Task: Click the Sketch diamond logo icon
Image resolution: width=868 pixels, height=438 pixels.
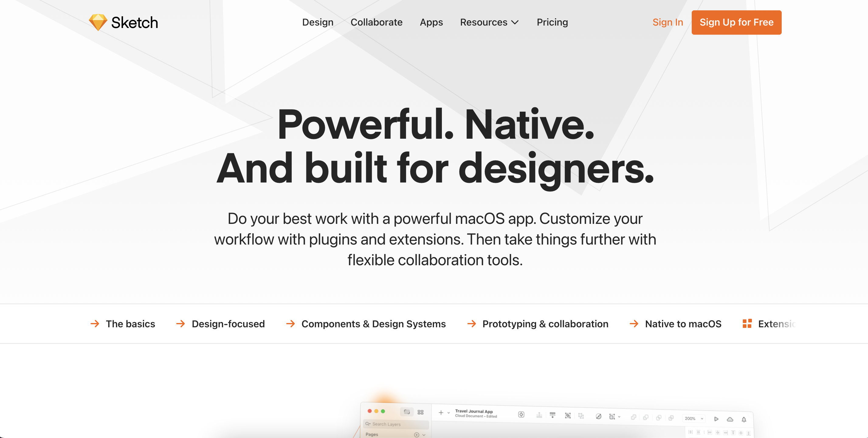Action: pos(98,22)
